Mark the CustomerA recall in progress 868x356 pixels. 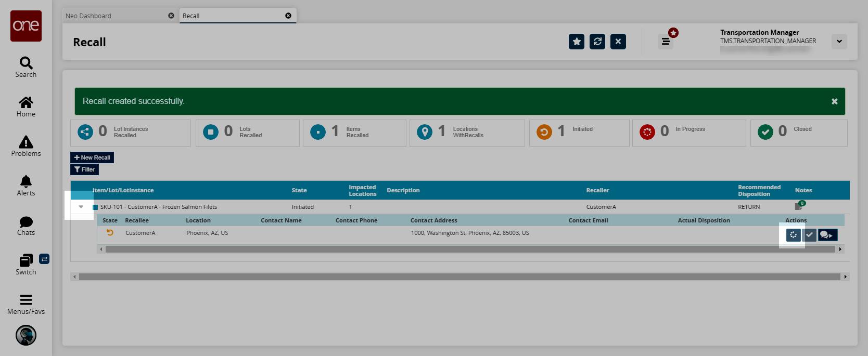794,235
